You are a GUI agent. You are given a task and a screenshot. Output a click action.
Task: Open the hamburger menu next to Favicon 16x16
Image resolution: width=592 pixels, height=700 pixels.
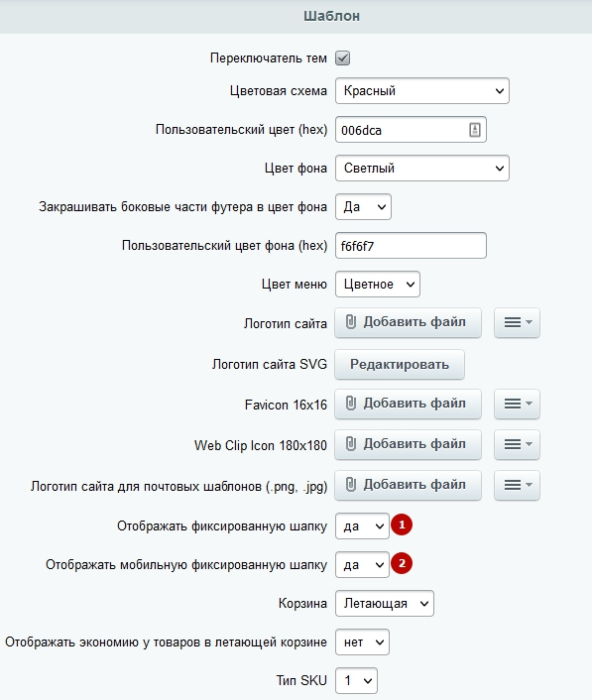(x=517, y=404)
